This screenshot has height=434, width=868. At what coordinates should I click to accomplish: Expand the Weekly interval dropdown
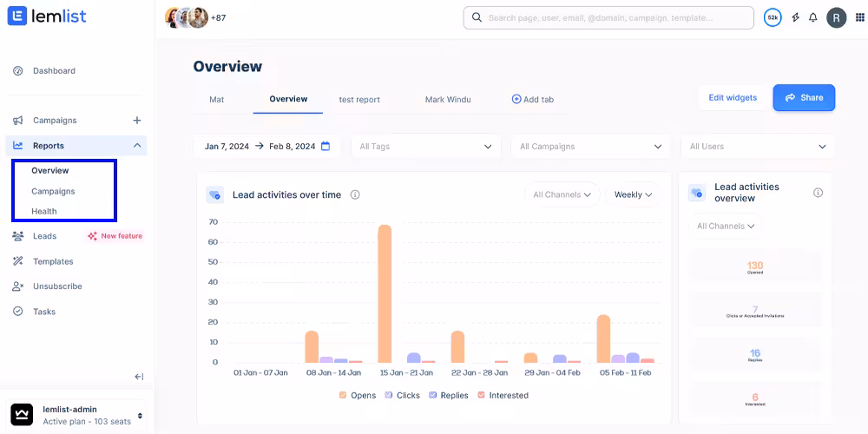point(633,195)
